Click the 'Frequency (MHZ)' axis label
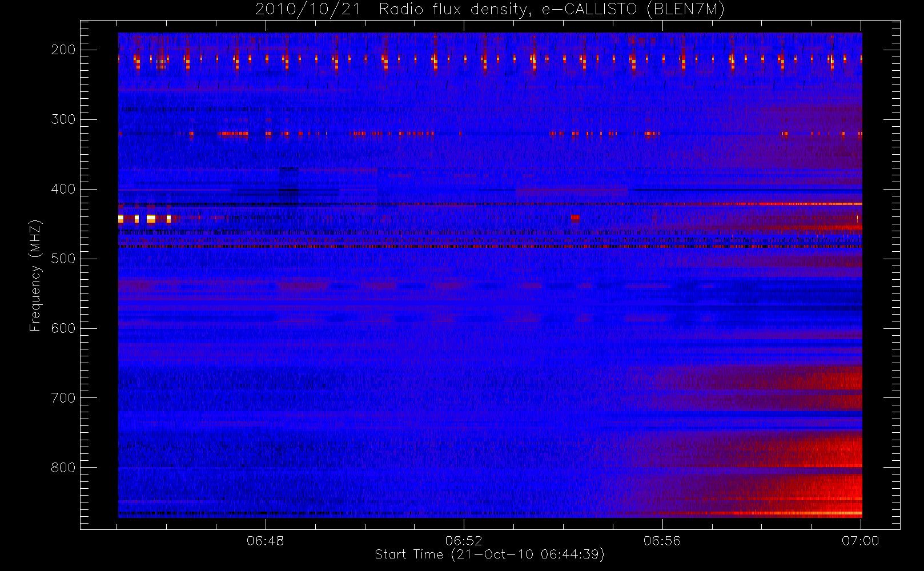924x571 pixels. pos(35,275)
